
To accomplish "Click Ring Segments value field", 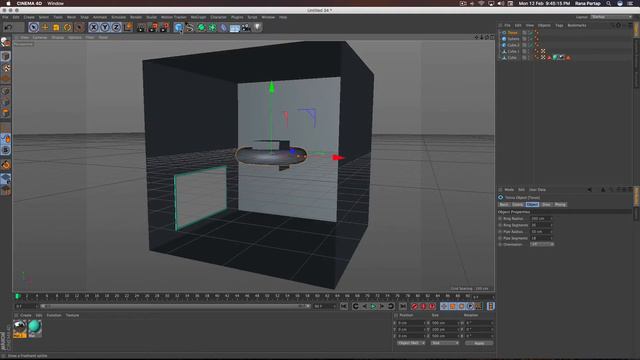I will 541,225.
